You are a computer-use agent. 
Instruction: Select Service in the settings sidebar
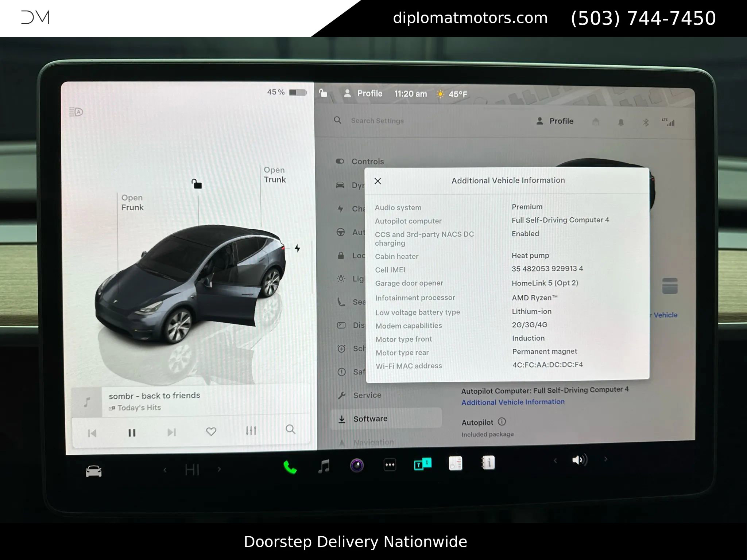[367, 395]
